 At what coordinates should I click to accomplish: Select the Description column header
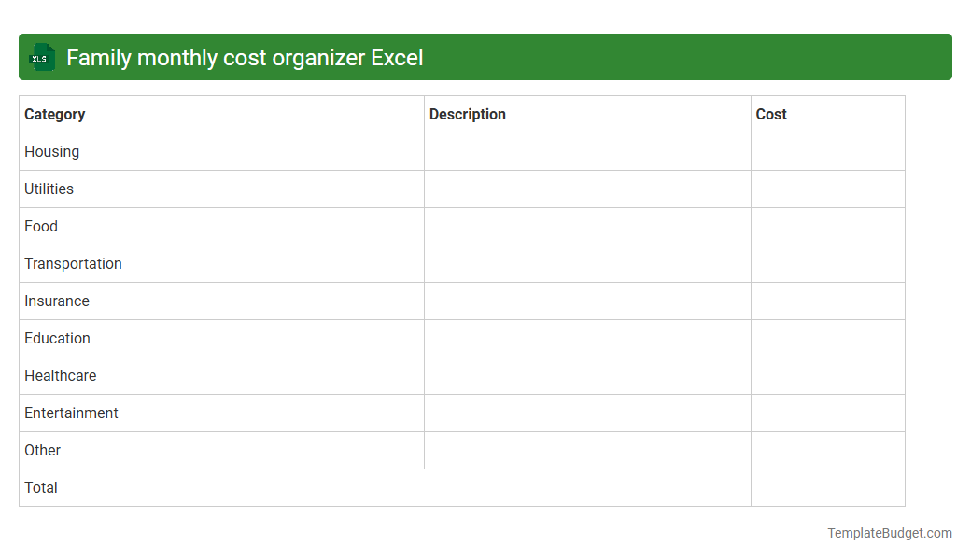click(x=467, y=114)
